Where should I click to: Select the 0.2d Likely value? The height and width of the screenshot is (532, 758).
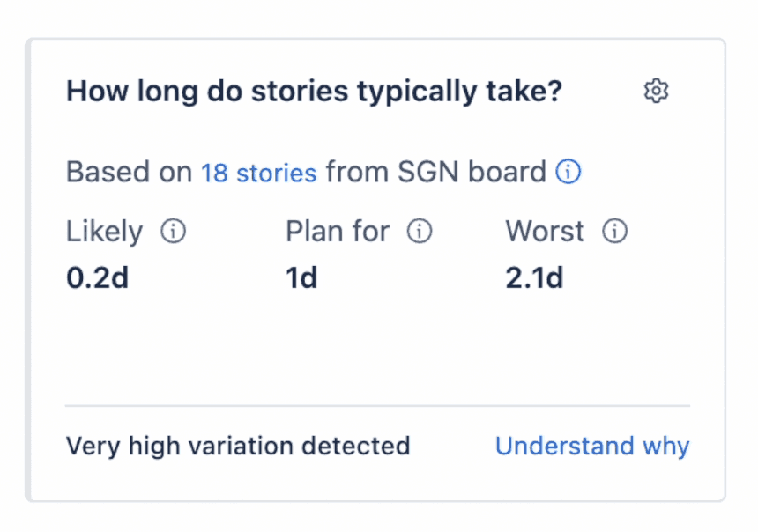click(x=97, y=278)
